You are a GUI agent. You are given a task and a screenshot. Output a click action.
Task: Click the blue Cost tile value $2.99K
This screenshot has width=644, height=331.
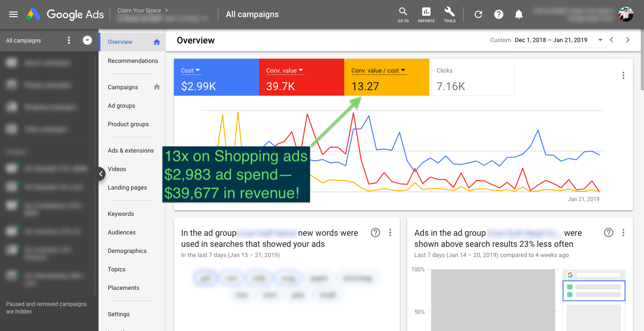pos(198,86)
